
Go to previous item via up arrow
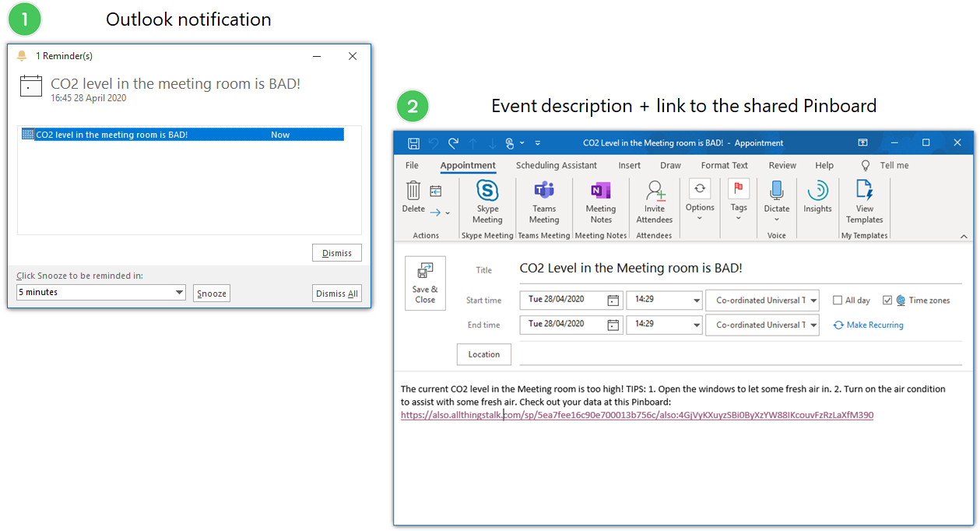[x=472, y=143]
